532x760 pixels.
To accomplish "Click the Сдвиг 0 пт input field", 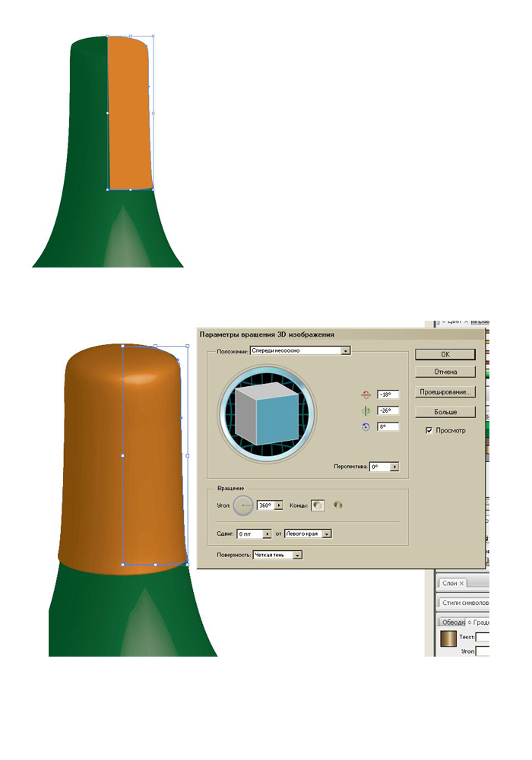I will (x=250, y=534).
